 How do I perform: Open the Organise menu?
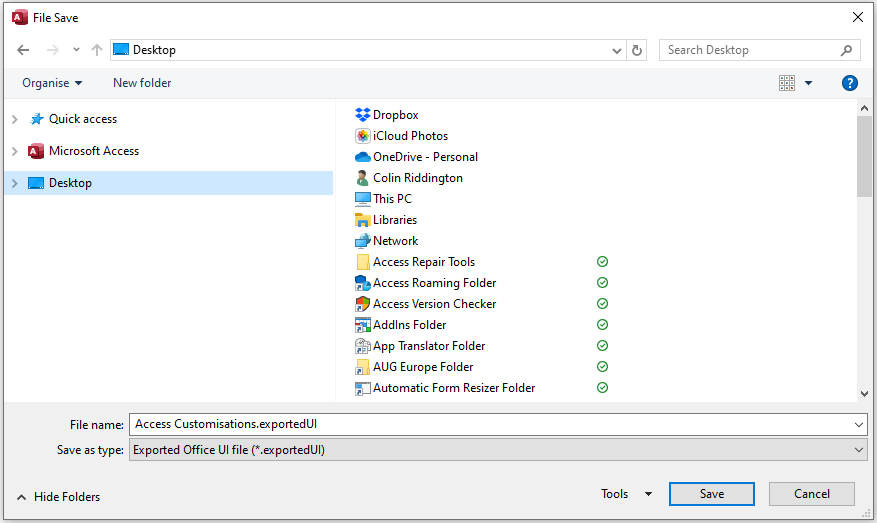pyautogui.click(x=52, y=83)
